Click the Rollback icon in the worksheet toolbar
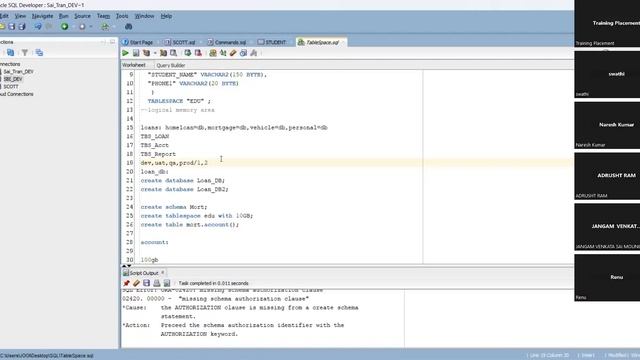This screenshot has height=360, width=640. coord(198,53)
